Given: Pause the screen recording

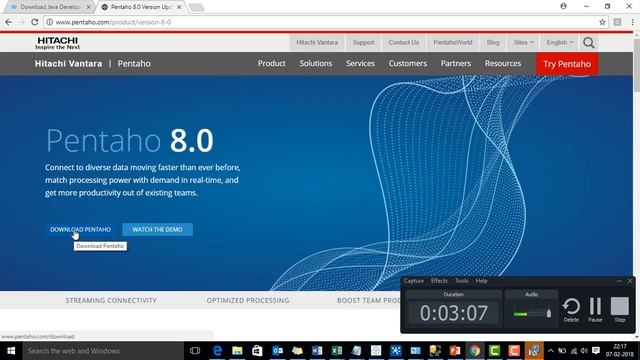Looking at the screenshot, I should click(x=595, y=310).
